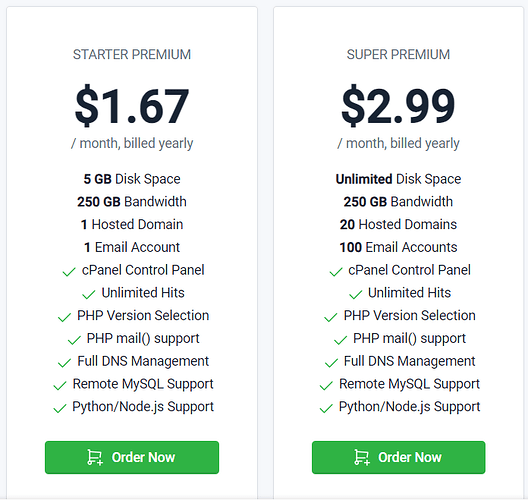
Task: Select the STARTER PREMIUM plan title
Action: click(x=132, y=55)
